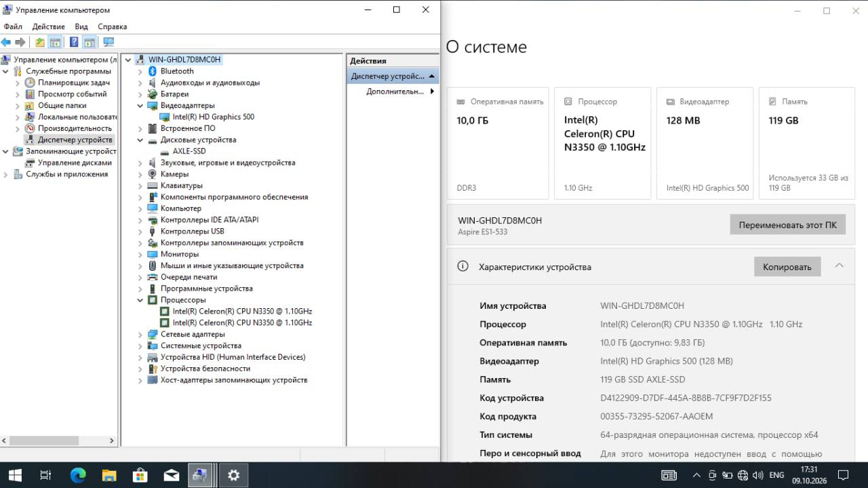
Task: Click the left pane horizontal scrollbar
Action: click(59, 440)
